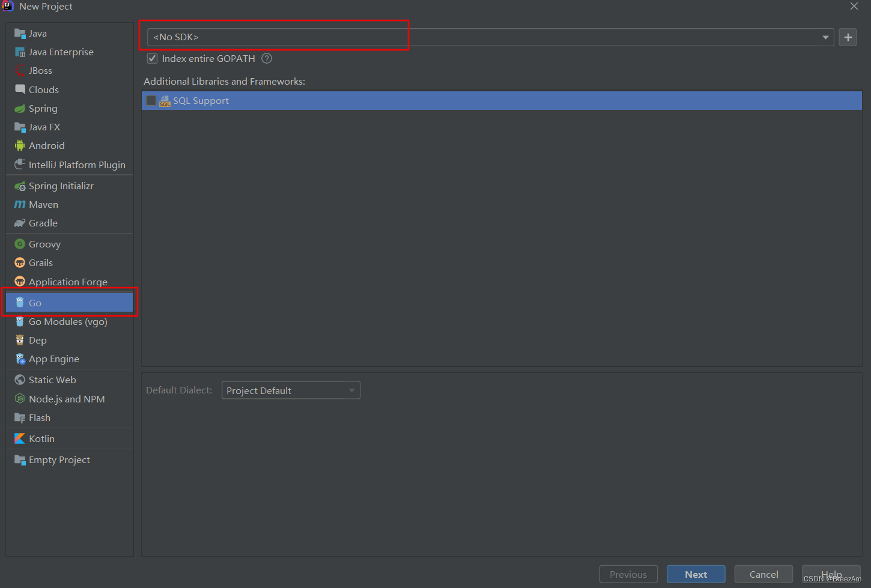The image size is (871, 588).
Task: Select the Maven m icon
Action: (x=20, y=205)
